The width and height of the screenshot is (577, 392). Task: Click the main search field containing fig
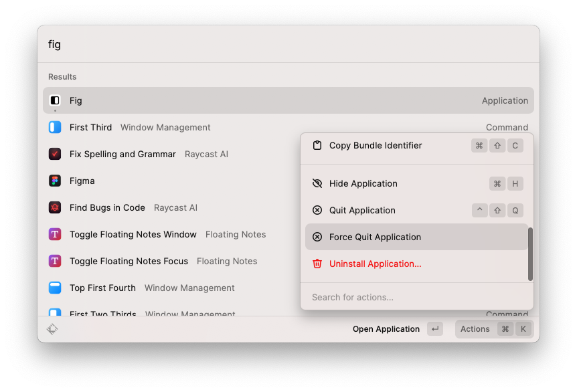point(288,45)
